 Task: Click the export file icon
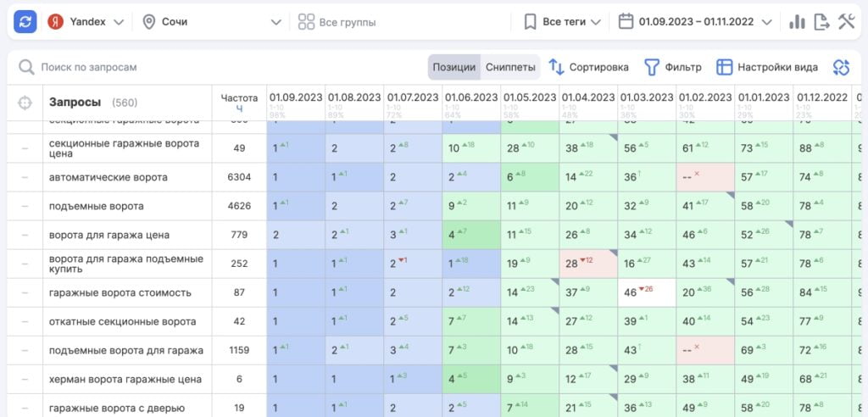[x=821, y=22]
